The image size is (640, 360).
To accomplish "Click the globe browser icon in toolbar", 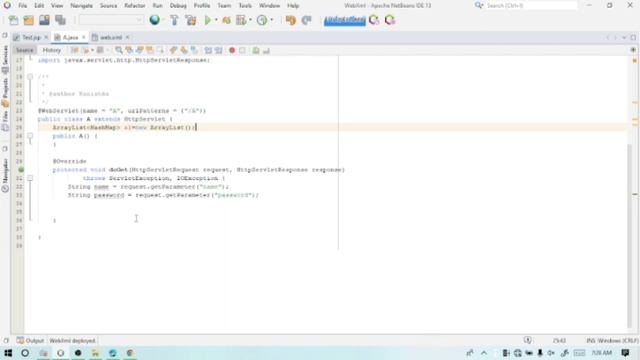I will (155, 20).
